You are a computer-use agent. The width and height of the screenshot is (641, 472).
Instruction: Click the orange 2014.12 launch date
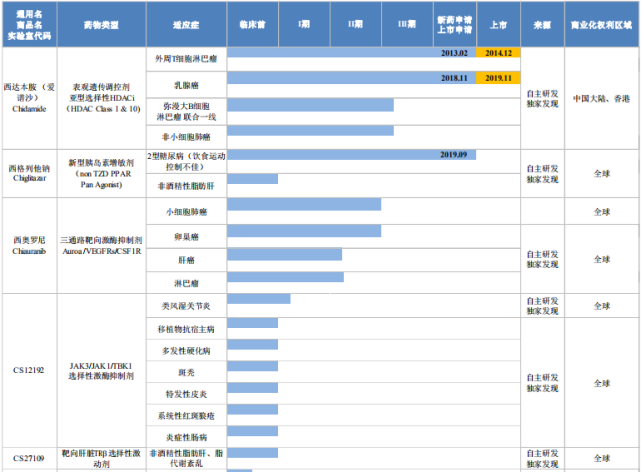pyautogui.click(x=498, y=53)
